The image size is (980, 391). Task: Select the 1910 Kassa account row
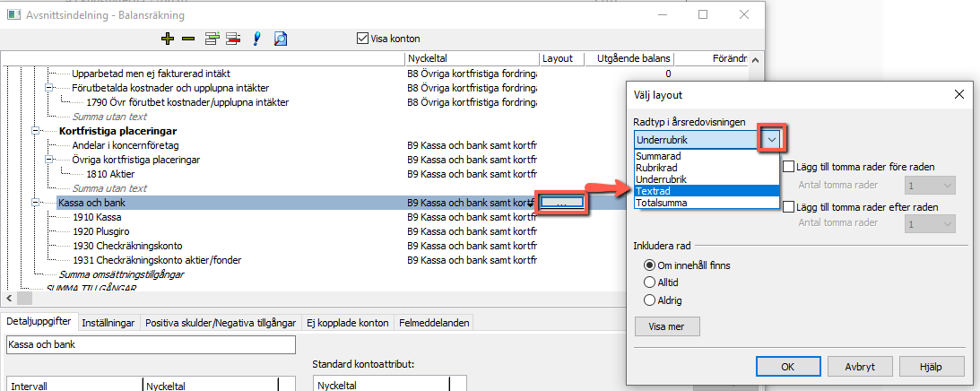point(97,217)
